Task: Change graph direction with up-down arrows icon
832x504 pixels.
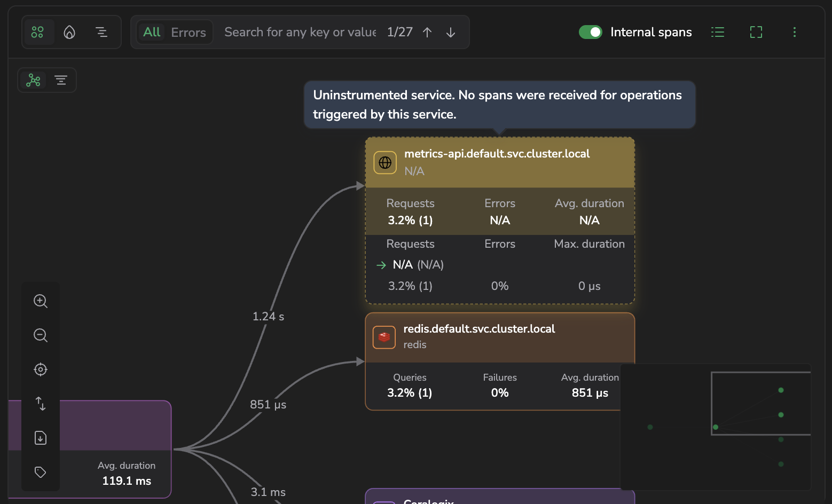Action: pos(41,404)
